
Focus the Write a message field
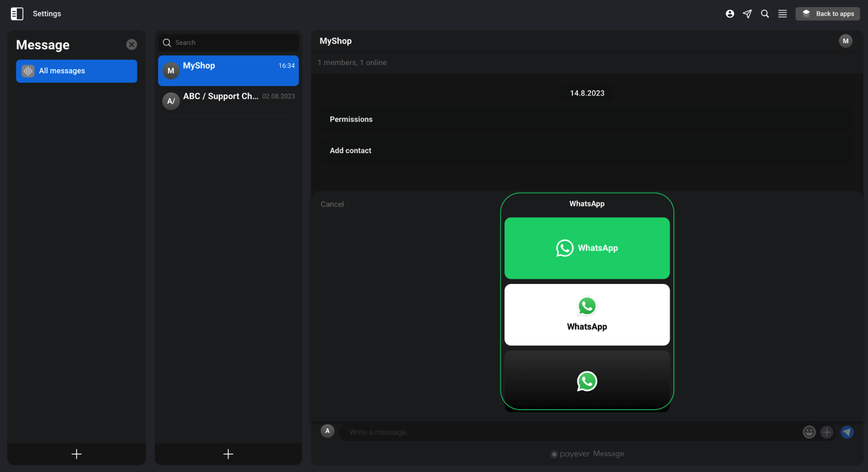point(570,432)
